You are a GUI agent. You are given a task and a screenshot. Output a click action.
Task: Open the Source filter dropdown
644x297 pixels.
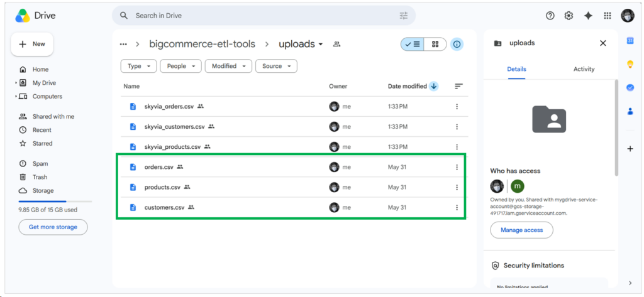pyautogui.click(x=277, y=66)
